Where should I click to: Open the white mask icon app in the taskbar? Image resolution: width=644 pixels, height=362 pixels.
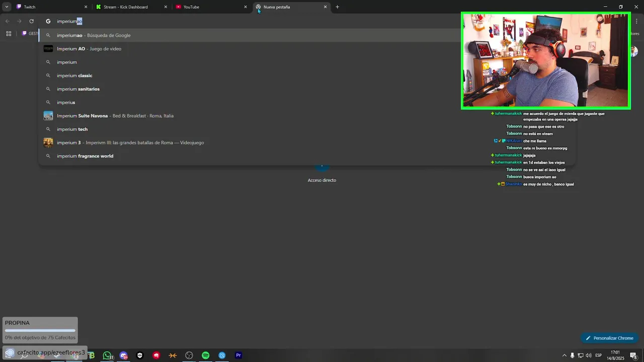pyautogui.click(x=140, y=355)
